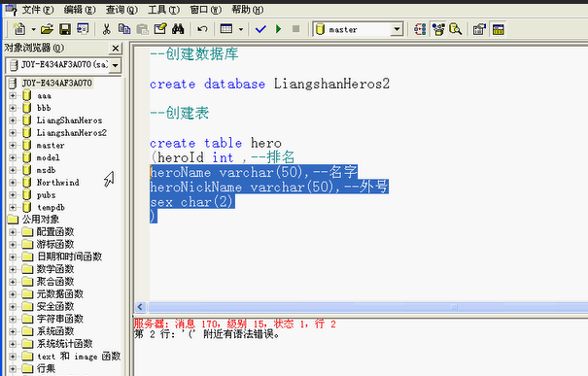Image resolution: width=588 pixels, height=376 pixels.
Task: Select the pubs database label
Action: (46, 195)
